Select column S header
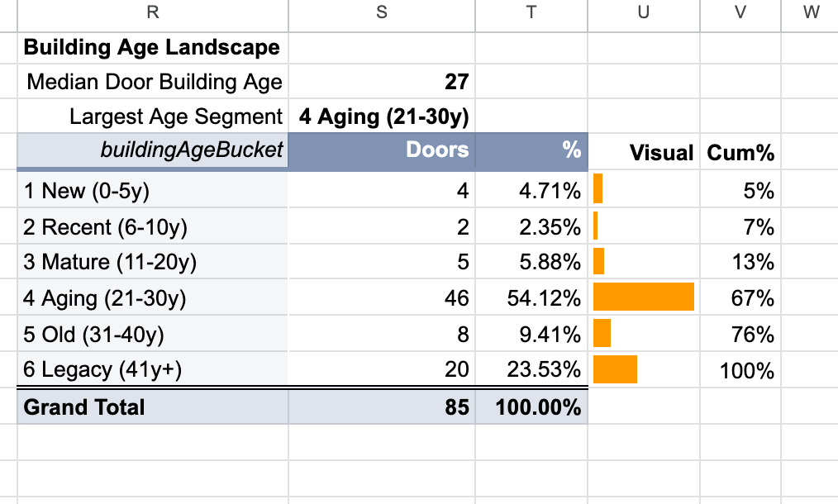Viewport: 838px width, 504px height. (382, 13)
